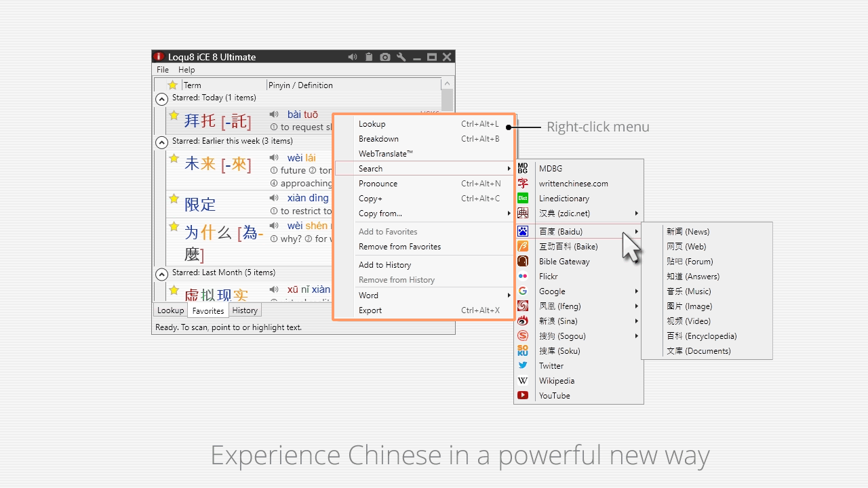The width and height of the screenshot is (868, 488).
Task: Play audio for xū nǐ xiàn entry
Action: [x=274, y=289]
